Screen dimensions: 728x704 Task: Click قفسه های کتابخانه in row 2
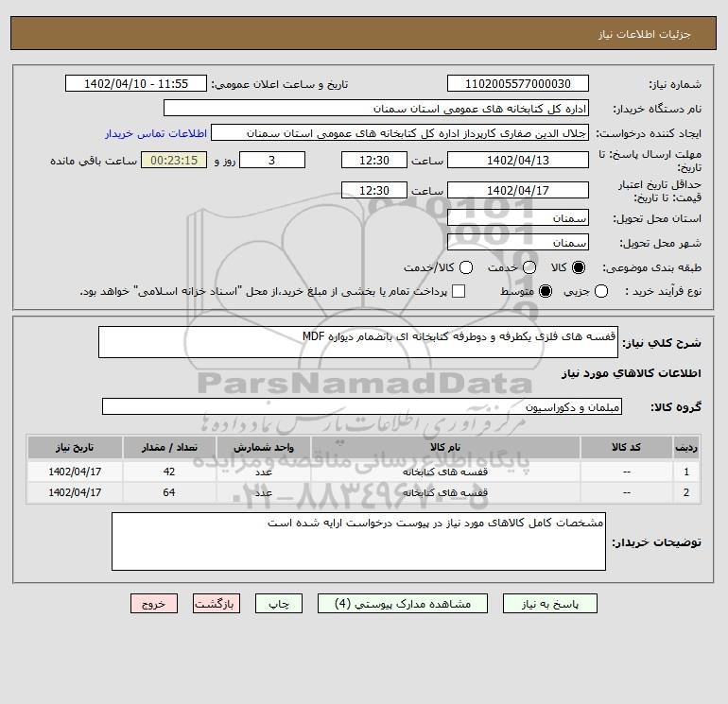tap(445, 492)
